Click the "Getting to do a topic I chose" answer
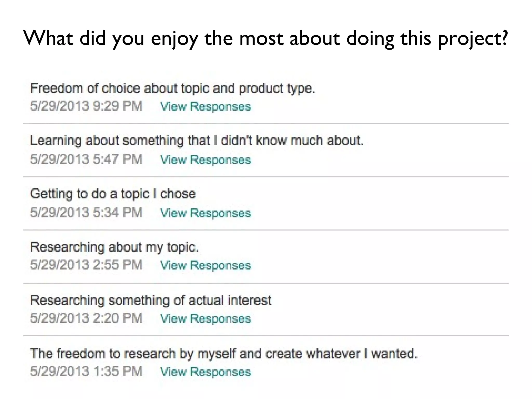This screenshot has height=399, width=532. (113, 194)
